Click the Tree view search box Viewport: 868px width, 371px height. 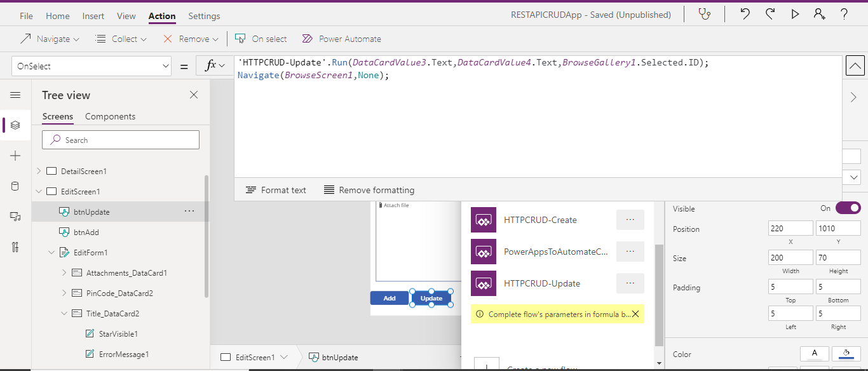pyautogui.click(x=120, y=139)
